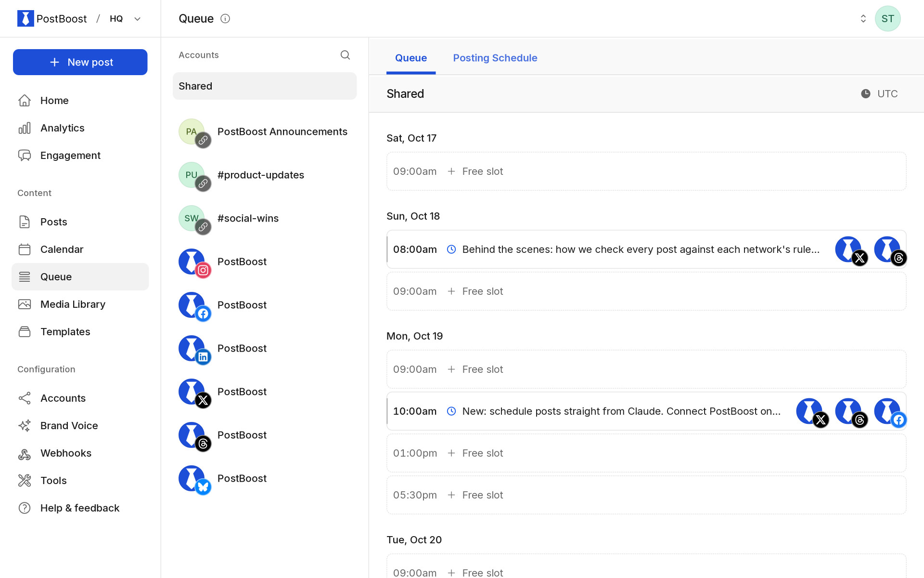
Task: Add post to Mon Oct 19 09:00am slot
Action: tap(646, 369)
